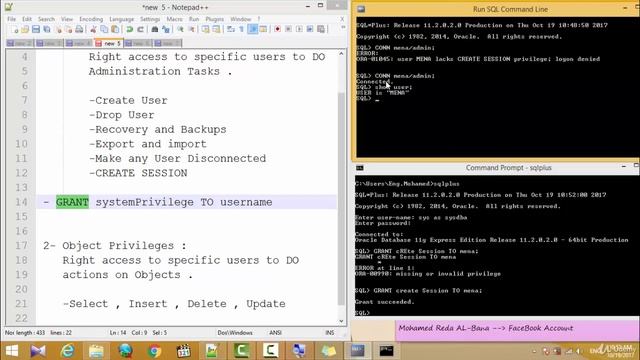Viewport: 640px width, 360px height.
Task: Open File Explorer from the taskbar
Action: [96, 351]
